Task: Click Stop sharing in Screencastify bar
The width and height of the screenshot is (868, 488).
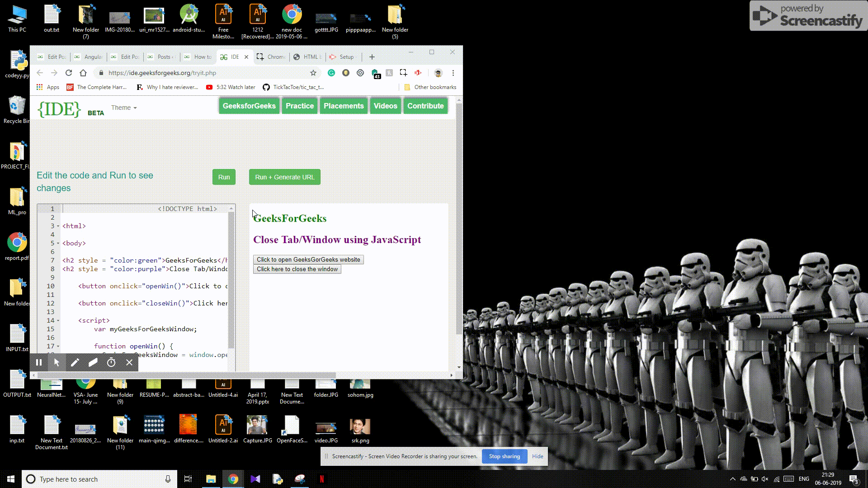Action: coord(505,456)
